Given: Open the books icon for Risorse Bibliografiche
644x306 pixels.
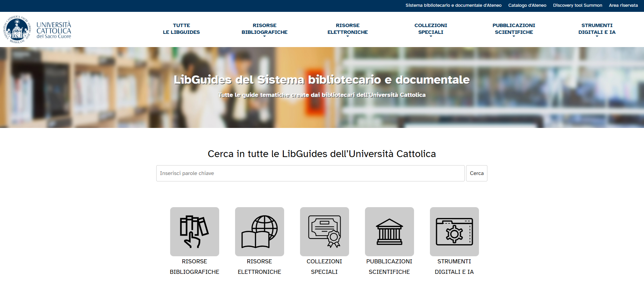Looking at the screenshot, I should [x=194, y=232].
